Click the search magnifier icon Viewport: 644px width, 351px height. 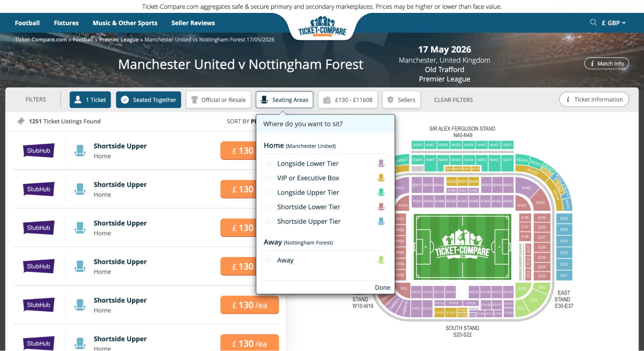tap(593, 23)
